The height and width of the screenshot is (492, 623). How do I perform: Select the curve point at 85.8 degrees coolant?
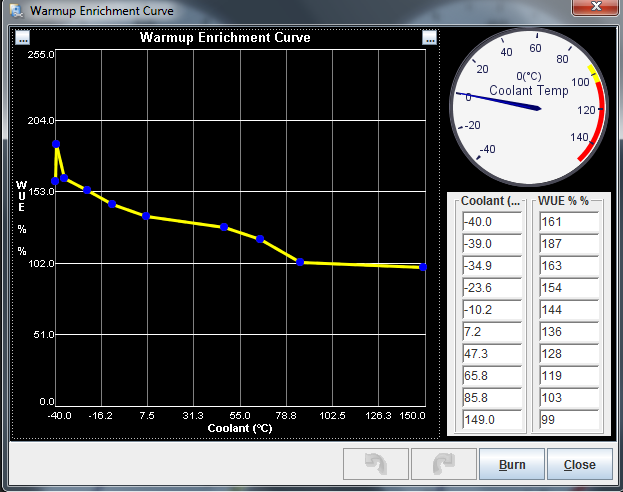(300, 262)
